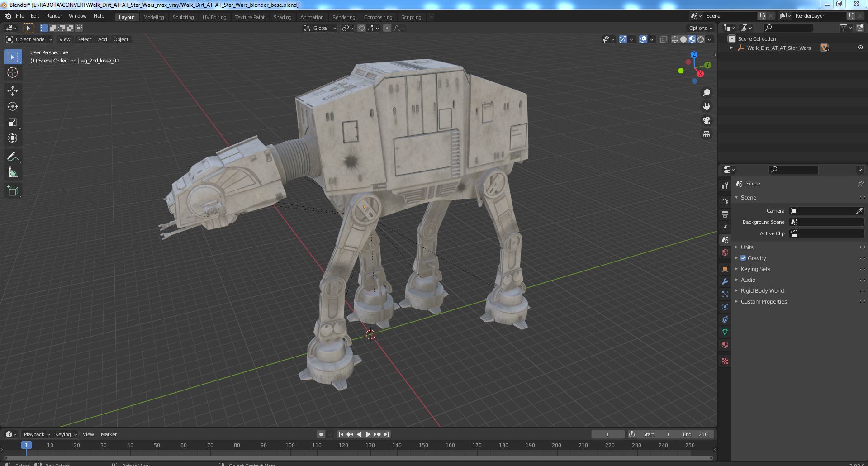
Task: Switch to rendered shading mode
Action: [x=701, y=39]
